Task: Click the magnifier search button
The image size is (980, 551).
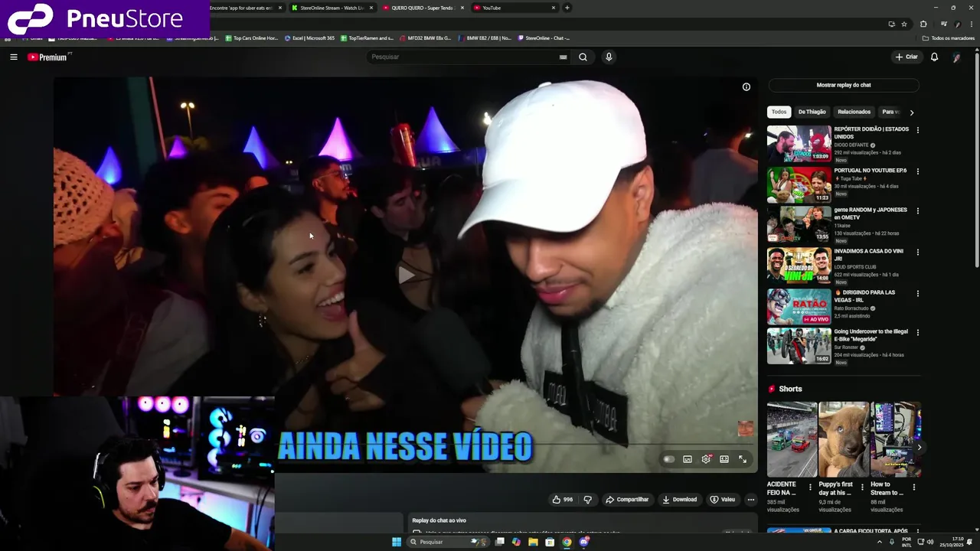Action: 583,57
